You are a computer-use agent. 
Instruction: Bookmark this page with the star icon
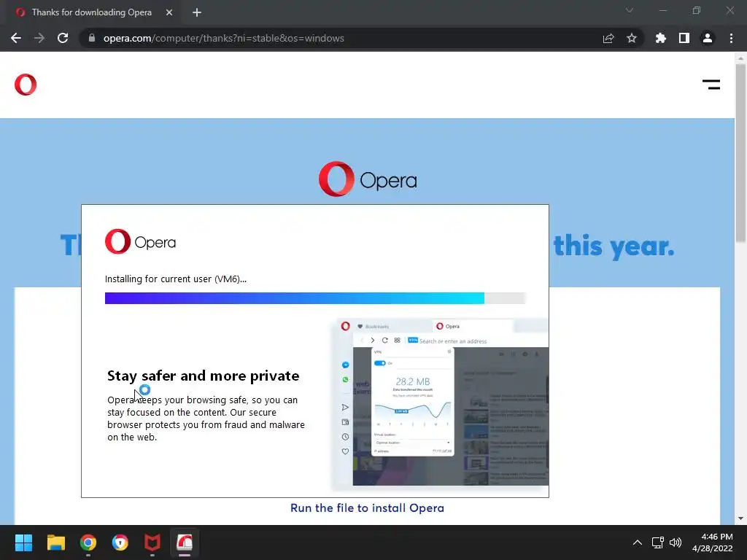click(632, 38)
